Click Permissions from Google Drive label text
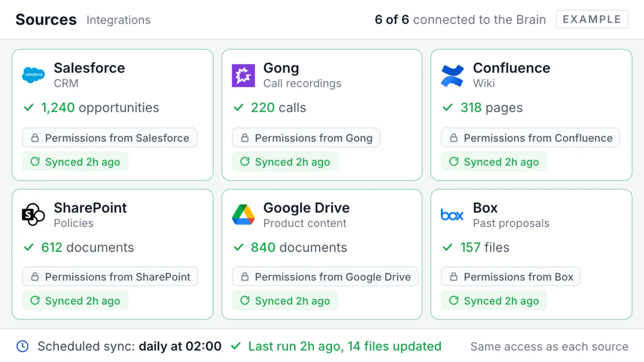644x362 pixels. point(333,277)
